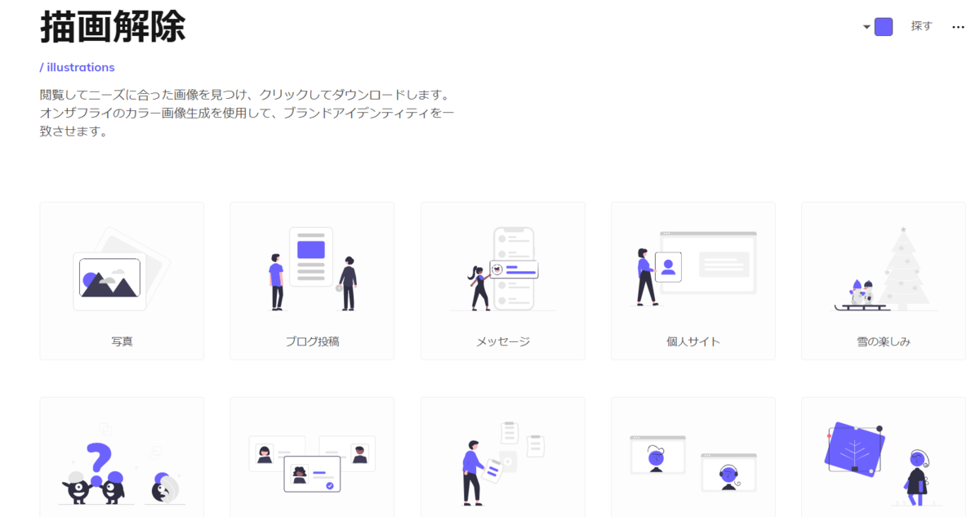Open the three-dots more menu
980x517 pixels.
pos(959,27)
